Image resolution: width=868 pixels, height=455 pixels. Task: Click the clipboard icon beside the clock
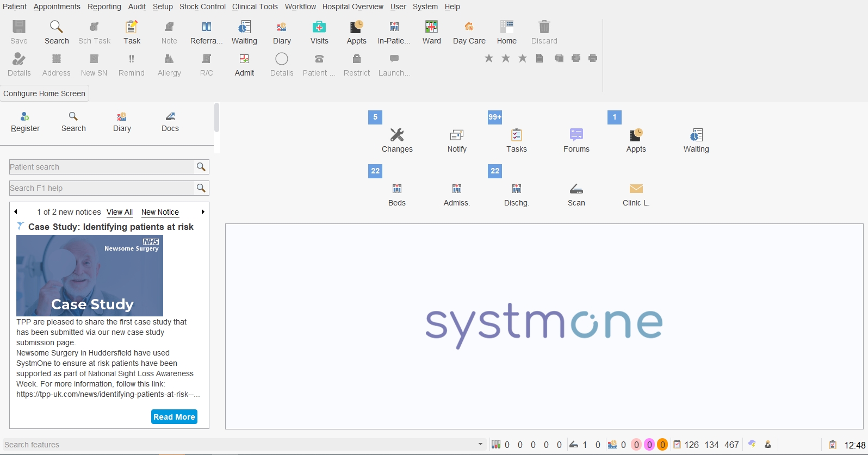832,445
